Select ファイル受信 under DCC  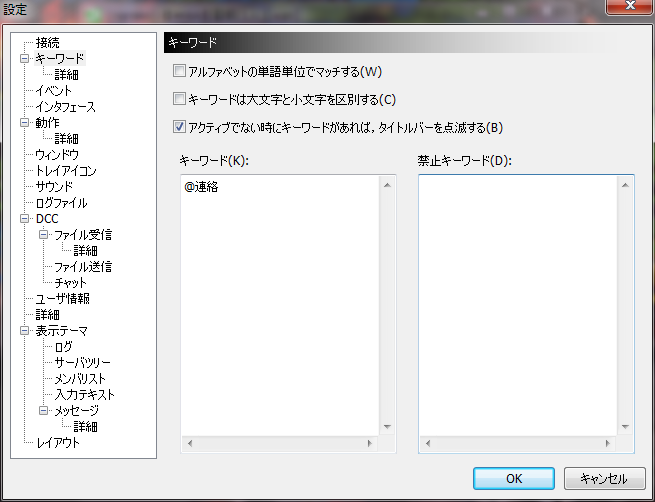point(83,235)
